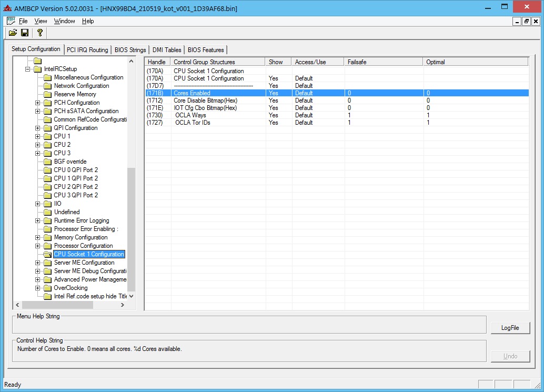Select the Setup Configuration tab
Viewport: 544px width, 392px height.
pyautogui.click(x=36, y=49)
